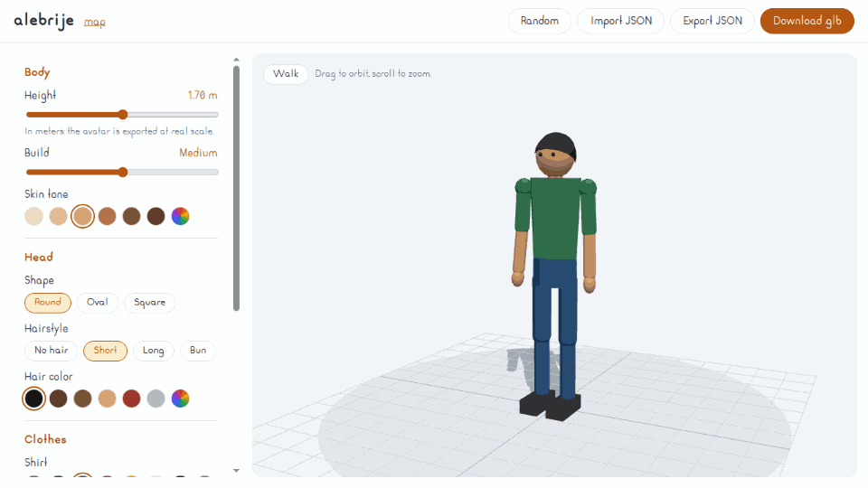Open the Import JSON dialog
868x488 pixels.
click(x=620, y=21)
